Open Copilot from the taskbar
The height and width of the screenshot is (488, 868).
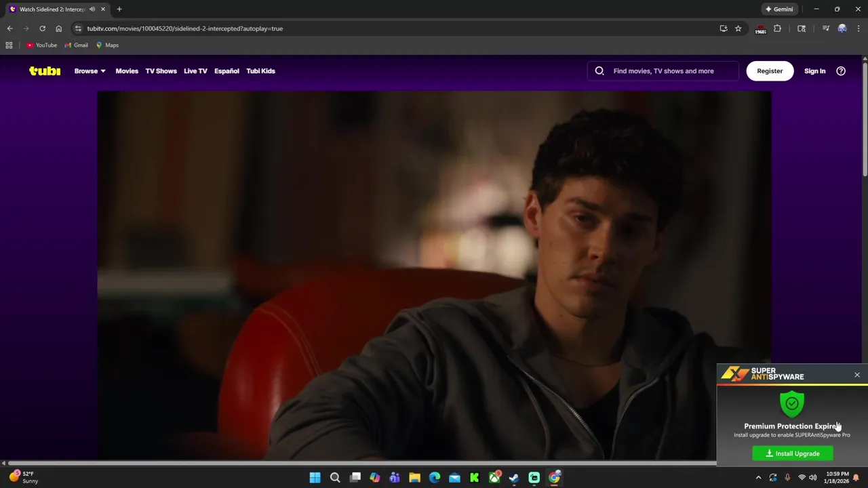375,478
